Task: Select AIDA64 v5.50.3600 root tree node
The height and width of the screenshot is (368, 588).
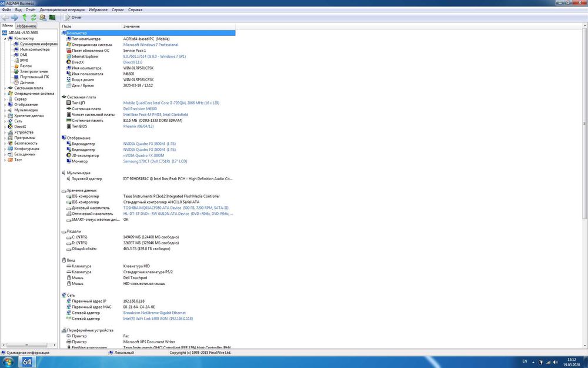Action: [x=23, y=33]
